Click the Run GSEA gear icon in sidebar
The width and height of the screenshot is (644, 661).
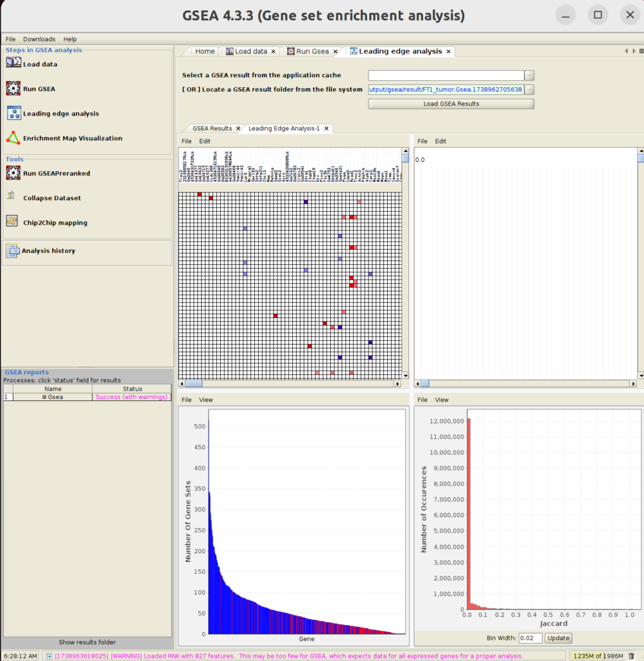[13, 88]
